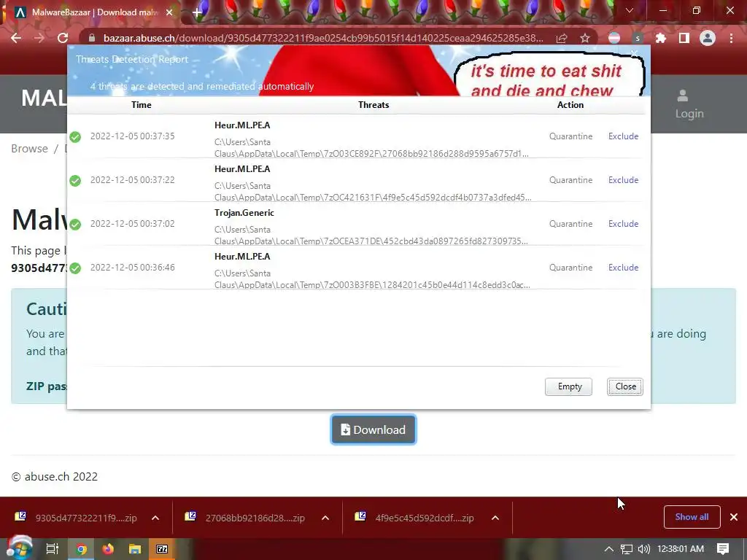Open Task View in the taskbar
747x560 pixels.
pyautogui.click(x=52, y=549)
